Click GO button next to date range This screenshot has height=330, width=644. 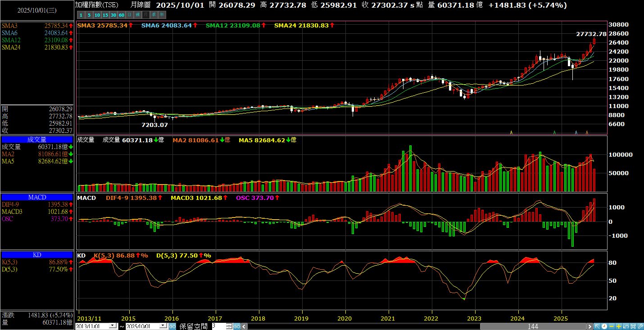pyautogui.click(x=172, y=326)
